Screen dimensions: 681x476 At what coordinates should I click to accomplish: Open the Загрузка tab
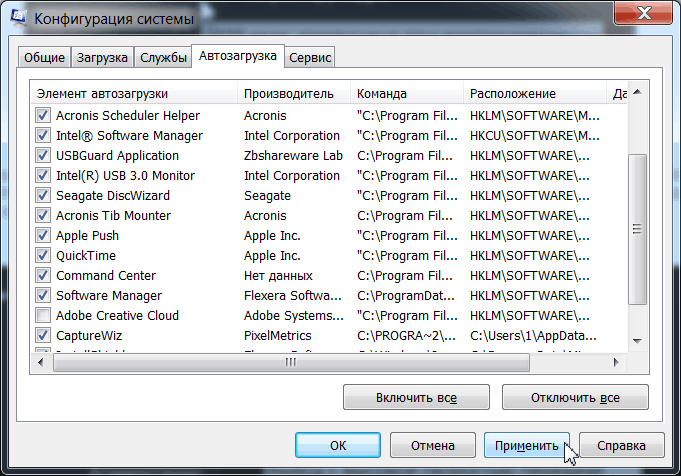(102, 57)
